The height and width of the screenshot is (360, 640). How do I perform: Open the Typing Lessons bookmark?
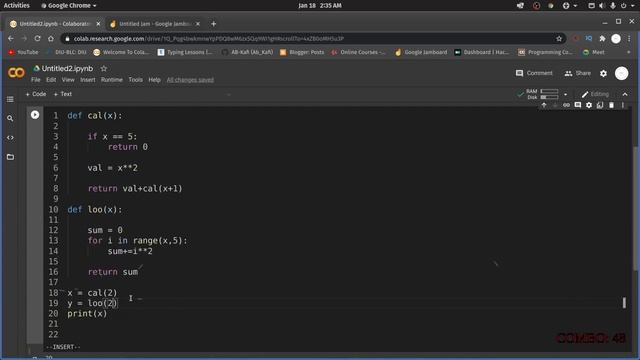(185, 52)
